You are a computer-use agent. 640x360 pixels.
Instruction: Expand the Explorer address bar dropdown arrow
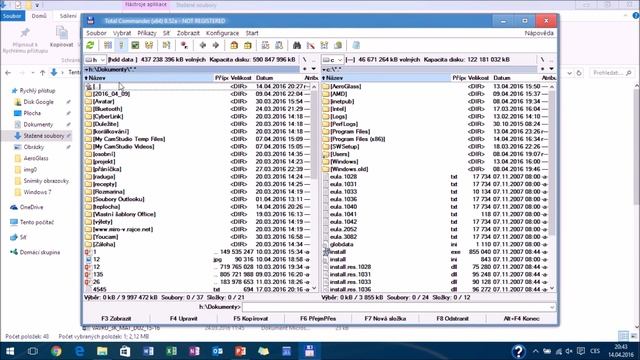click(569, 73)
